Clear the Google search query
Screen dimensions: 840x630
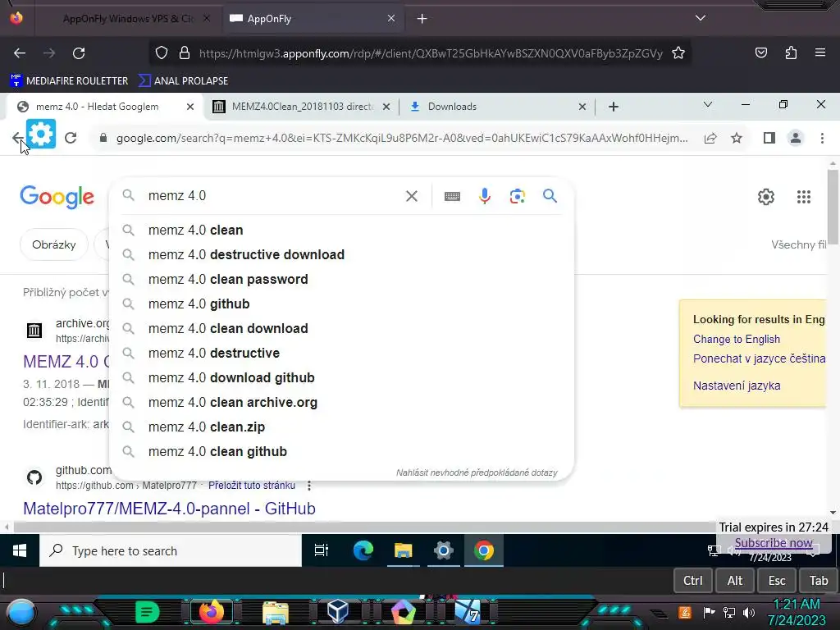point(412,196)
